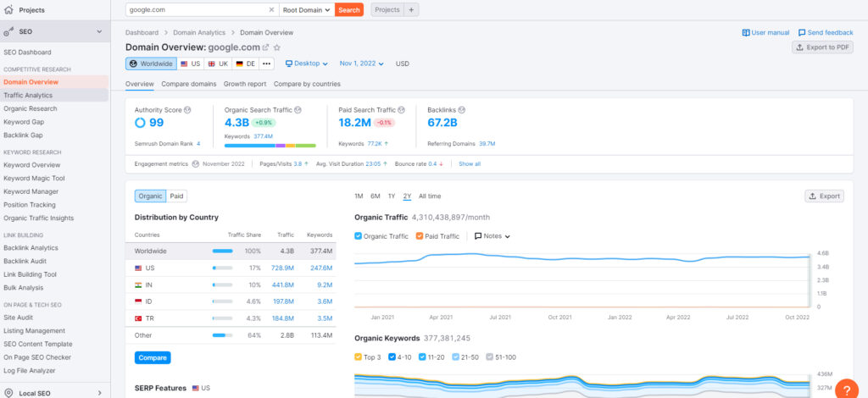The height and width of the screenshot is (398, 868).
Task: Select the 1M time range
Action: tap(359, 196)
